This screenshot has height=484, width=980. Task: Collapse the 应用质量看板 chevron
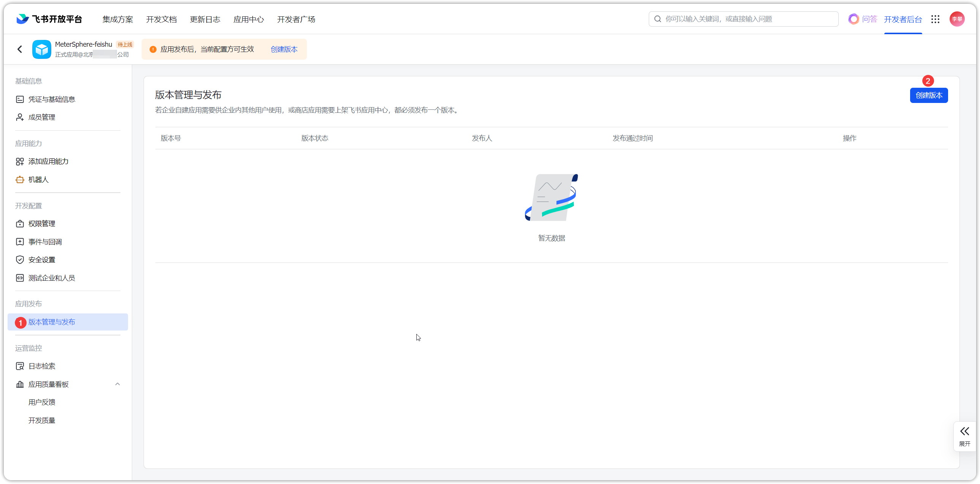pyautogui.click(x=117, y=384)
